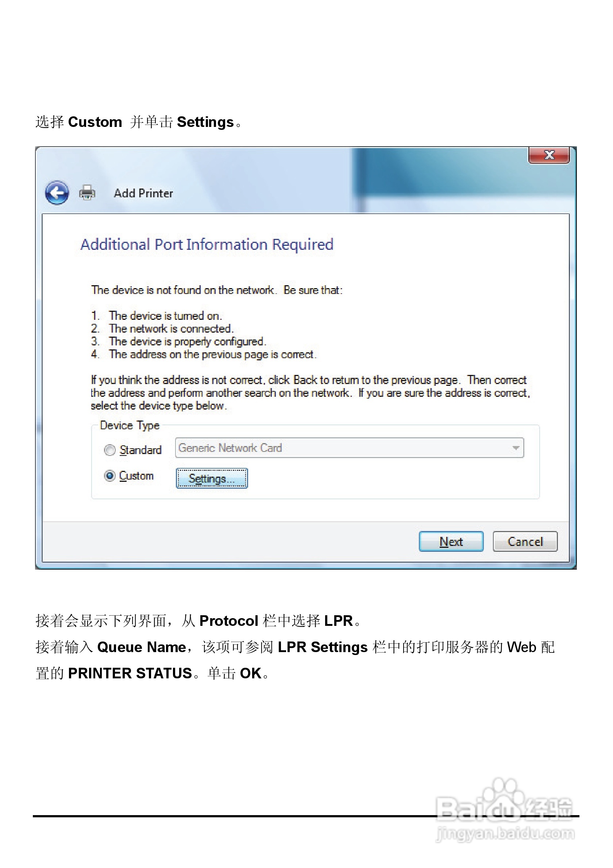The image size is (613, 868).
Task: Click the Device Type group label
Action: pyautogui.click(x=130, y=426)
